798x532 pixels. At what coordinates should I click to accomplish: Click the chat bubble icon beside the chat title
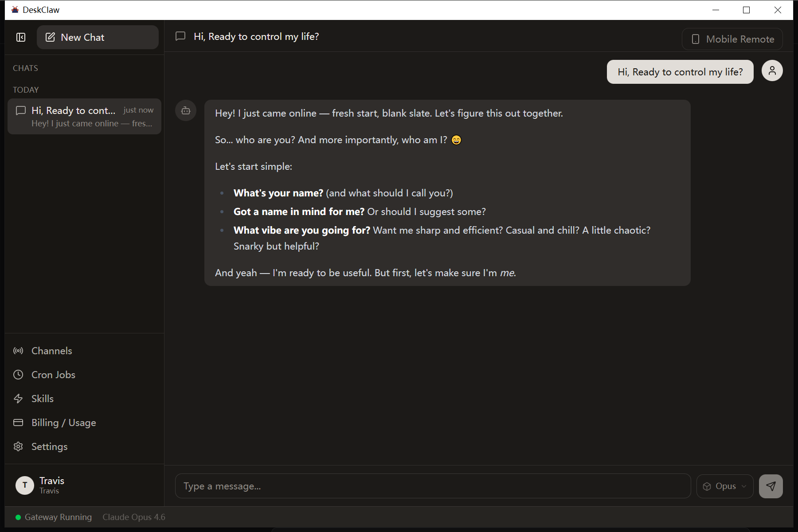pyautogui.click(x=180, y=36)
